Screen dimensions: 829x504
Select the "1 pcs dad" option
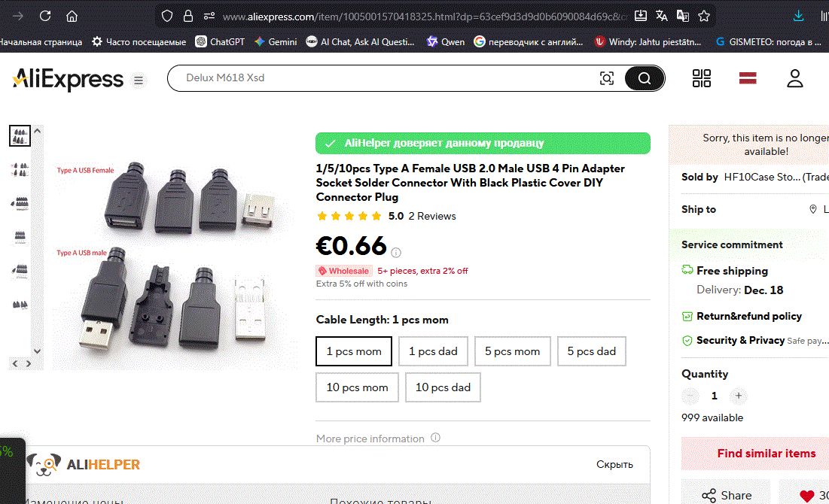click(433, 351)
